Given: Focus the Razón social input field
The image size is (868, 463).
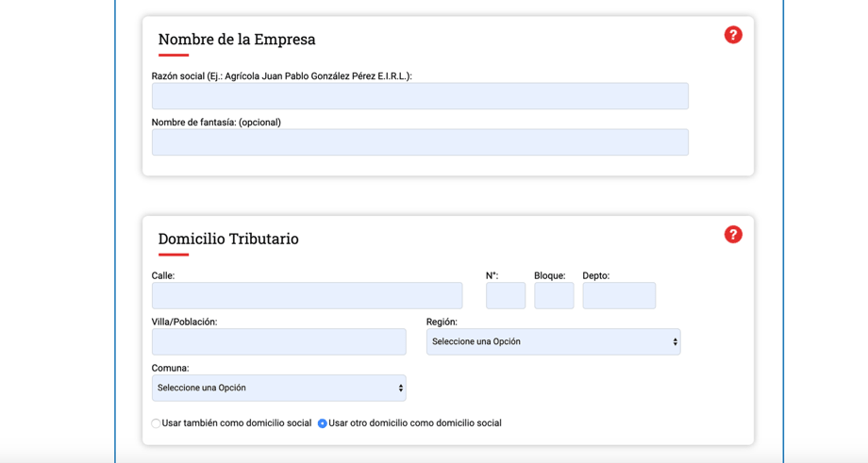Looking at the screenshot, I should coord(420,96).
